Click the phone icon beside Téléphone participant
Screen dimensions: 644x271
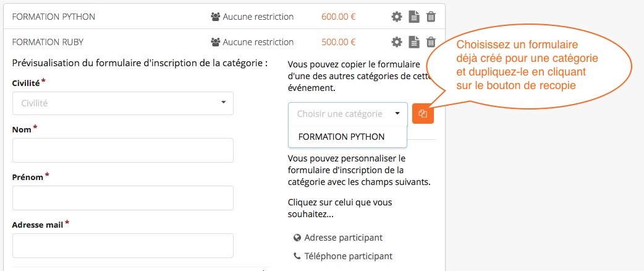point(297,256)
